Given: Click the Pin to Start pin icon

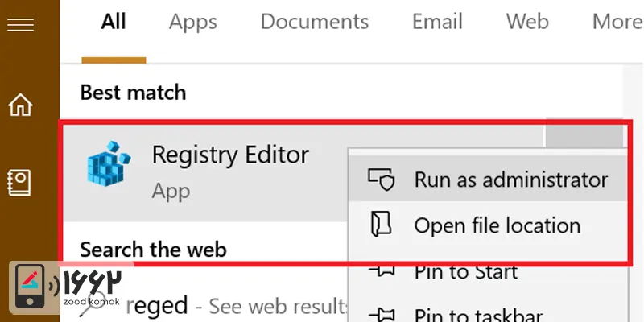Looking at the screenshot, I should click(379, 271).
